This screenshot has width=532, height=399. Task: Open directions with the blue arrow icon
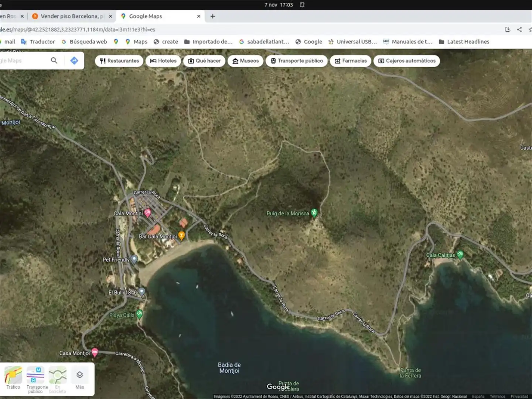[x=74, y=60]
